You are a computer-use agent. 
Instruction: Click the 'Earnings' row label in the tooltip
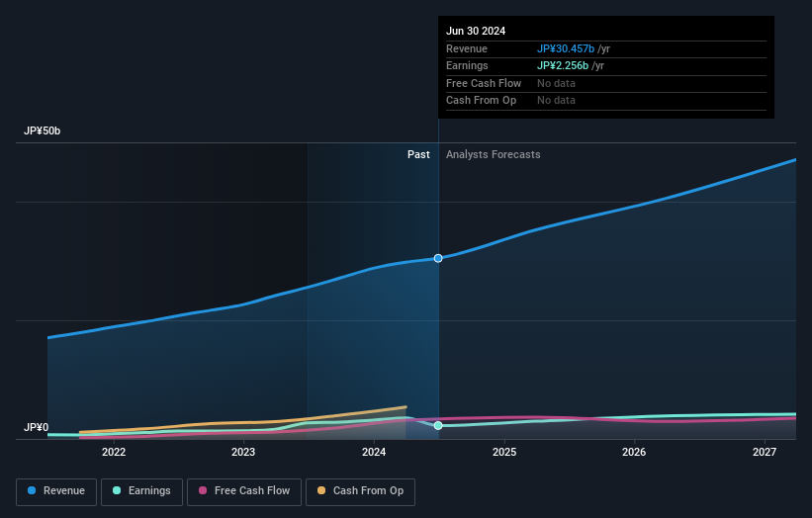(467, 65)
